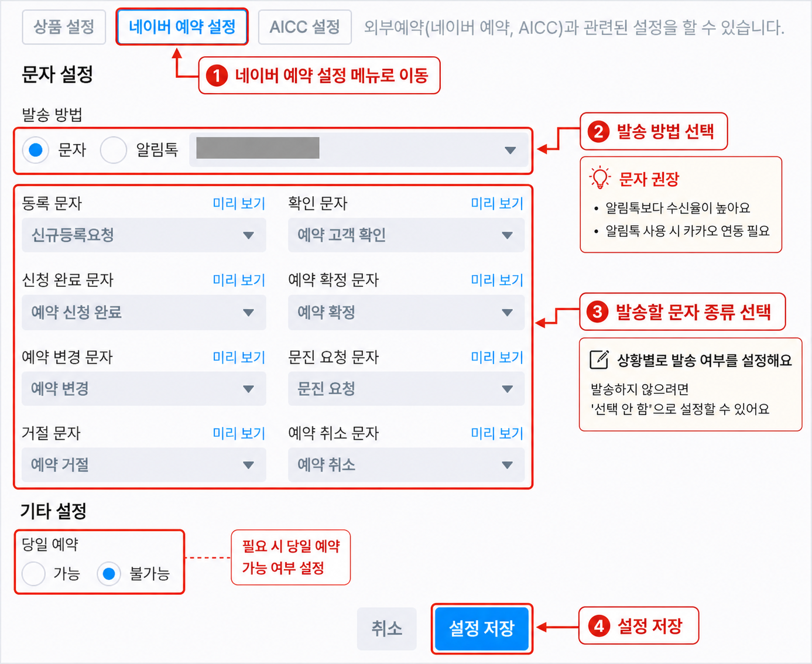Switch to the 상품 설정 tab

click(x=64, y=27)
